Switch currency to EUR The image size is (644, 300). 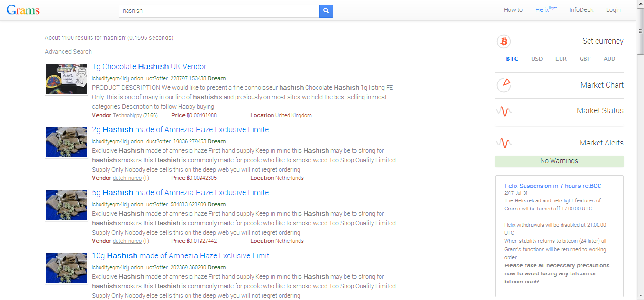click(561, 59)
